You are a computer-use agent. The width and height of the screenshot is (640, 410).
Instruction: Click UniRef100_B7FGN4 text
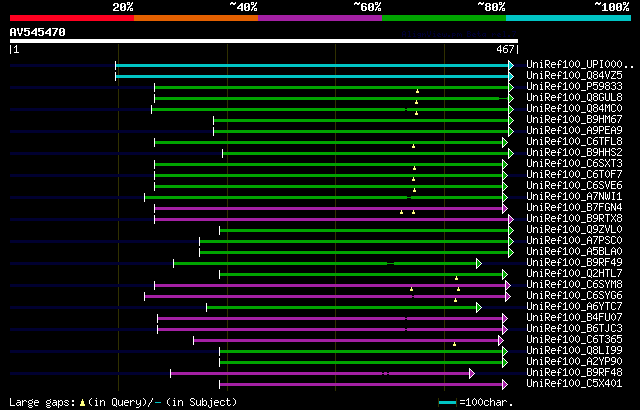pos(574,208)
